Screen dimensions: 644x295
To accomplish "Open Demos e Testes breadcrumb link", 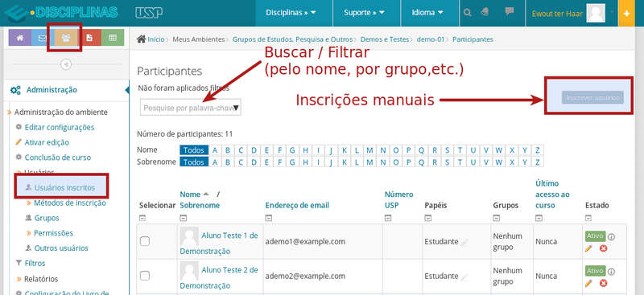I will tap(385, 39).
